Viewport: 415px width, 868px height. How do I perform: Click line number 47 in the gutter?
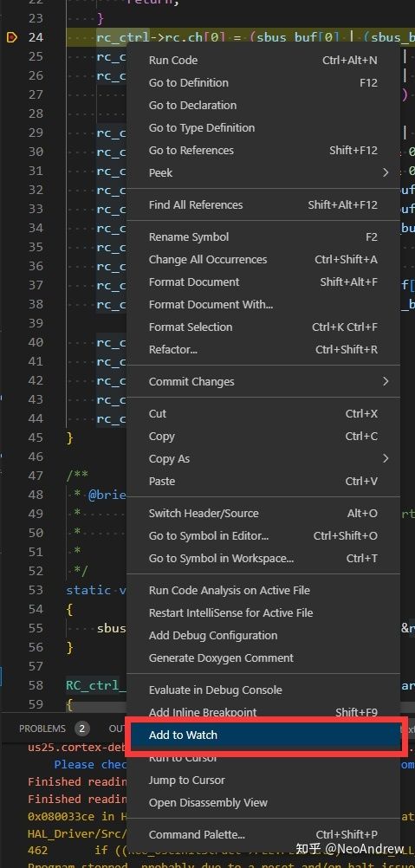click(x=36, y=476)
